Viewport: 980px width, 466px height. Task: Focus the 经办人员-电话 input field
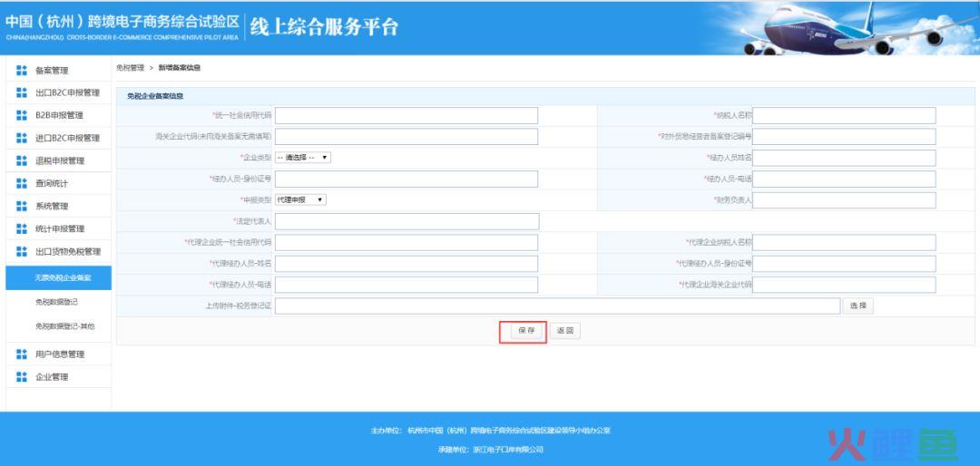tap(845, 179)
